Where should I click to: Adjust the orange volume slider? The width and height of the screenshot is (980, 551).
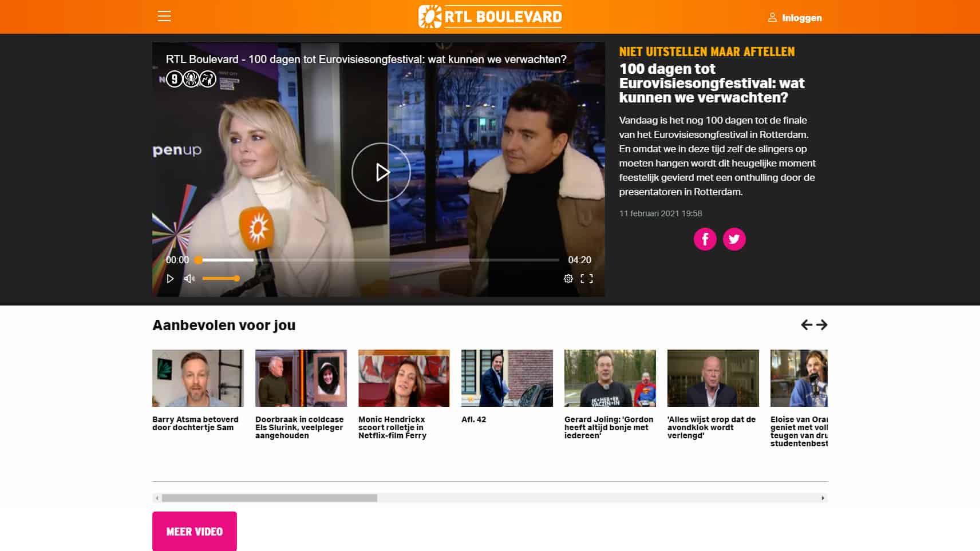(x=221, y=279)
